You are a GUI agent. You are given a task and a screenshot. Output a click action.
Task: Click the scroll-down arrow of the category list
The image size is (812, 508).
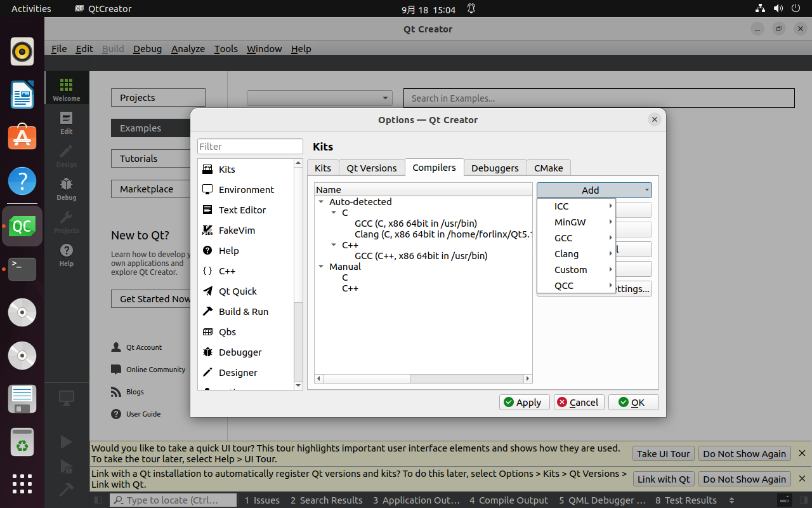pos(298,385)
